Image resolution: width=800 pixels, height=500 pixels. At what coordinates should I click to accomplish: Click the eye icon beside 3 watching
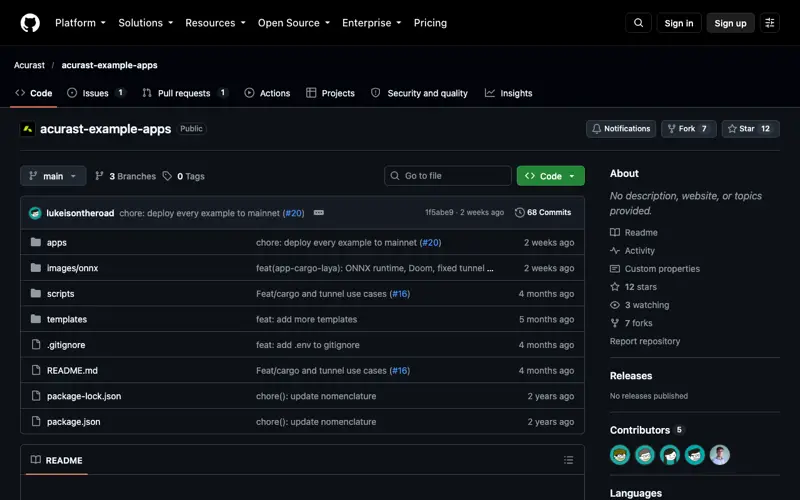click(x=615, y=305)
